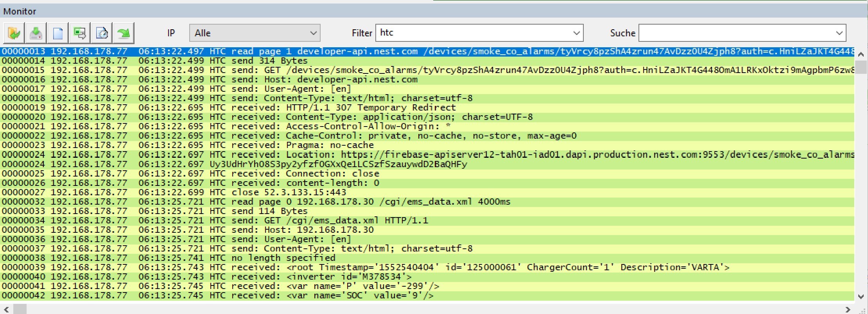Select highlighted log row 00000013 read page 1

[427, 52]
